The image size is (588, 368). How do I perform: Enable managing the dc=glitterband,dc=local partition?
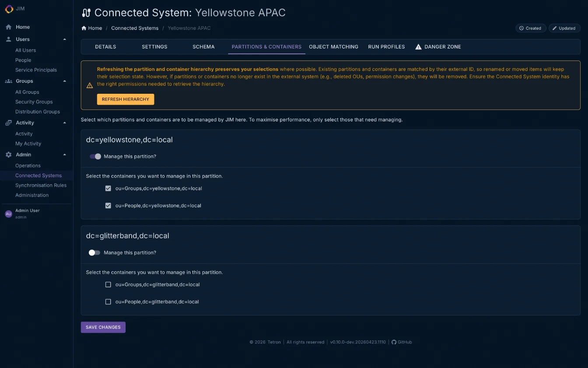click(94, 252)
